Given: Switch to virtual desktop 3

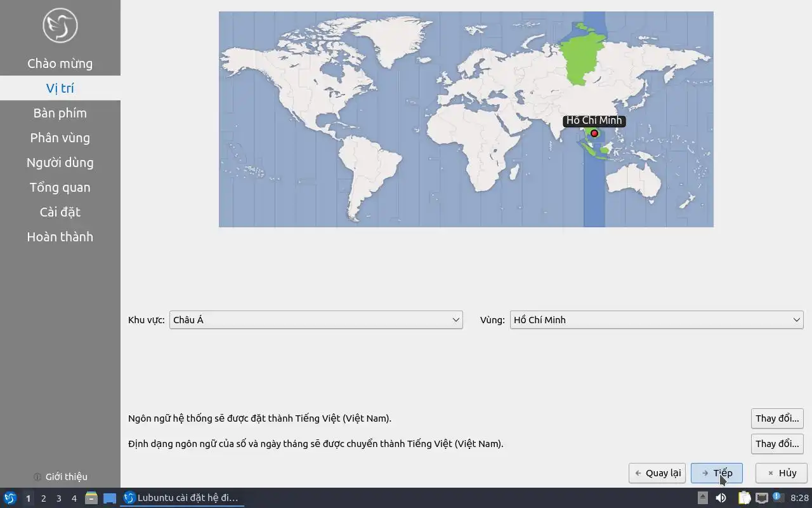Looking at the screenshot, I should point(58,498).
